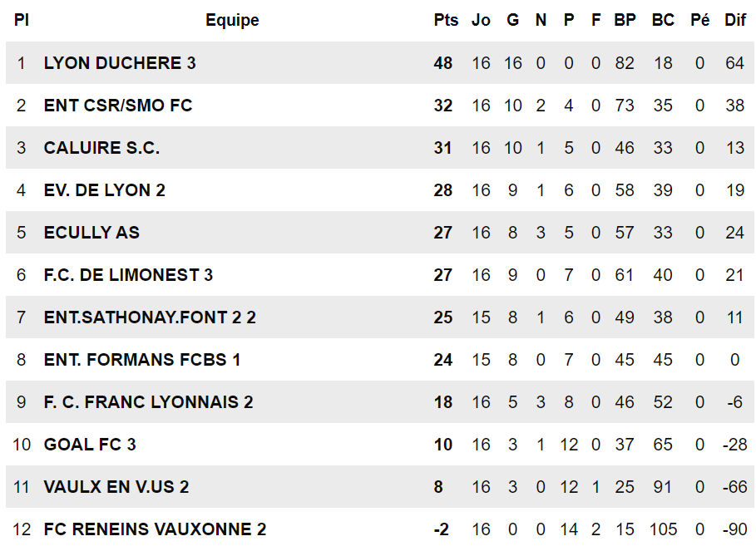Click the Pts column header

pos(446,20)
